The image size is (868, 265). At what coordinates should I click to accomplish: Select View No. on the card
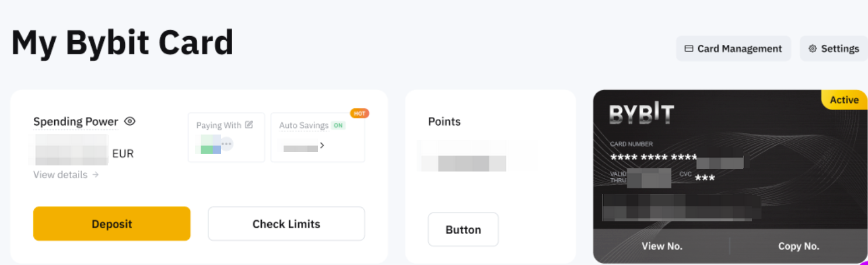[661, 246]
